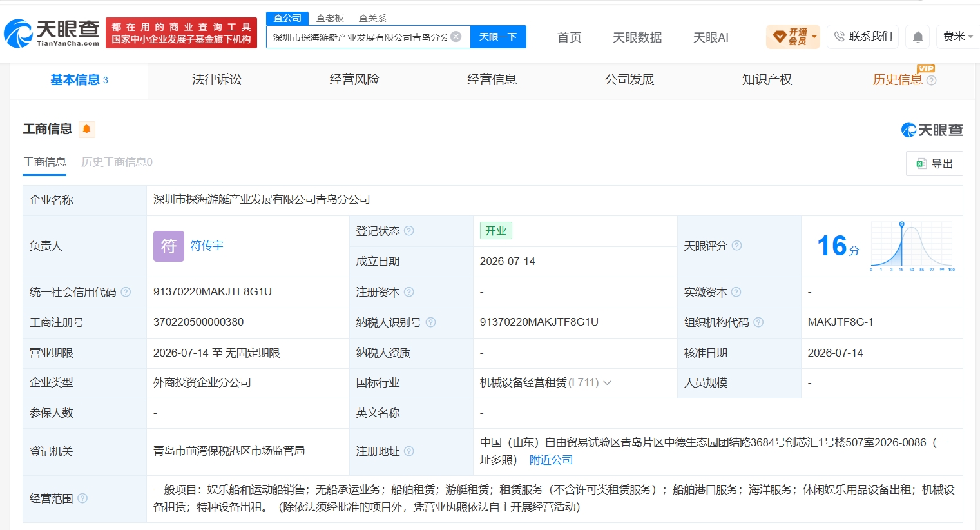Switch to 公司发展 tab

click(629, 80)
